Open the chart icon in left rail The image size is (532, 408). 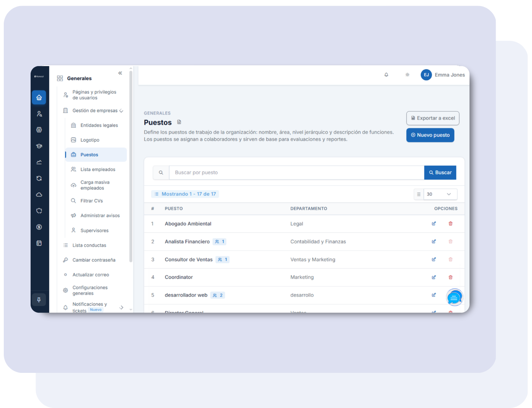39,162
